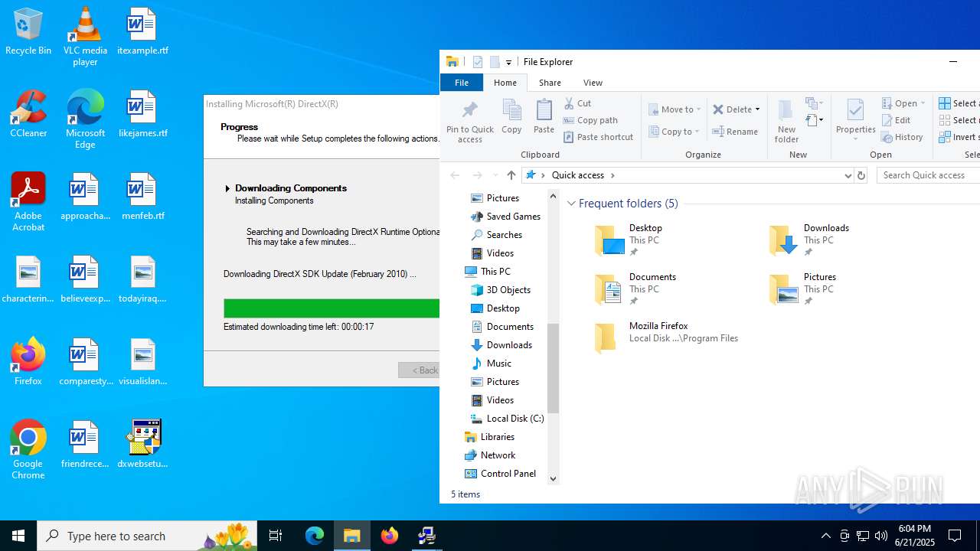This screenshot has width=980, height=551.
Task: Open the Recycle Bin desktop icon
Action: [28, 32]
